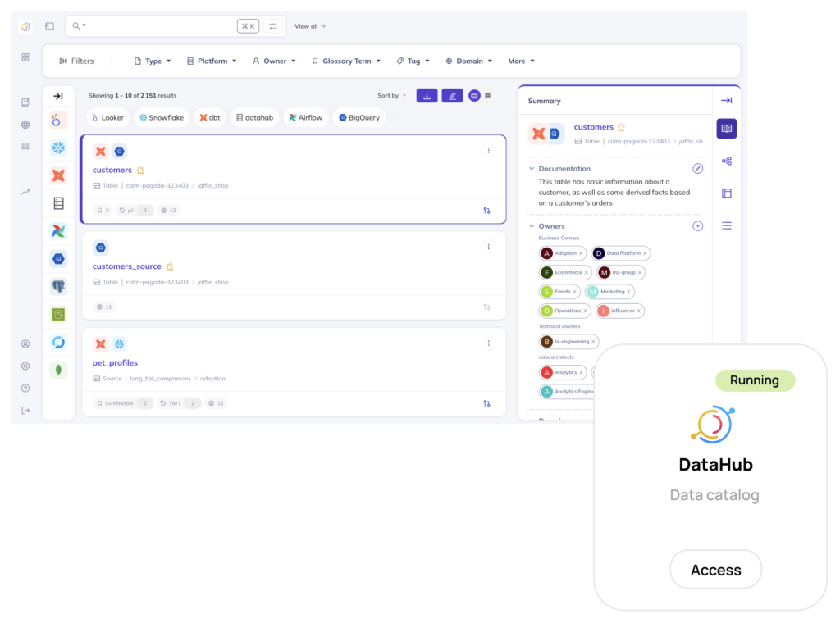Remove Adoption from business owners

[x=580, y=253]
